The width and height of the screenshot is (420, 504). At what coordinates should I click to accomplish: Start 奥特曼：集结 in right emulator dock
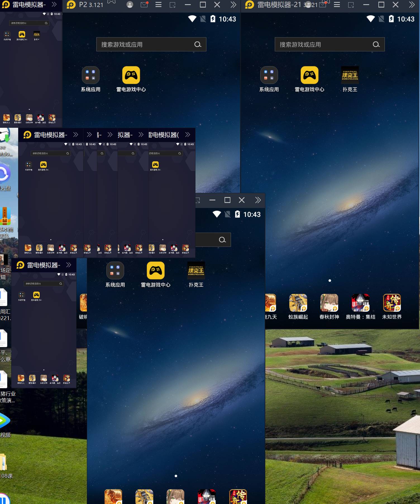[x=361, y=303]
